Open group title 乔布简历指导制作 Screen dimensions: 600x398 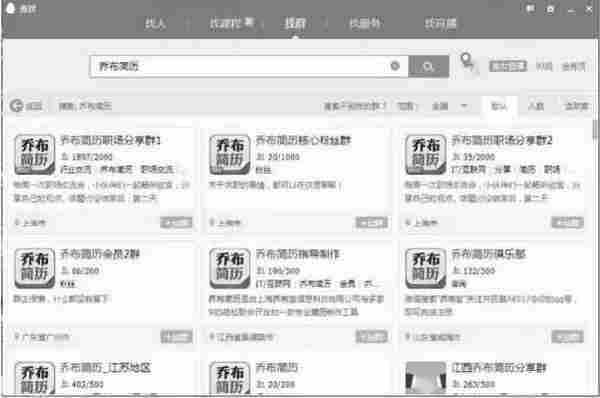(297, 254)
